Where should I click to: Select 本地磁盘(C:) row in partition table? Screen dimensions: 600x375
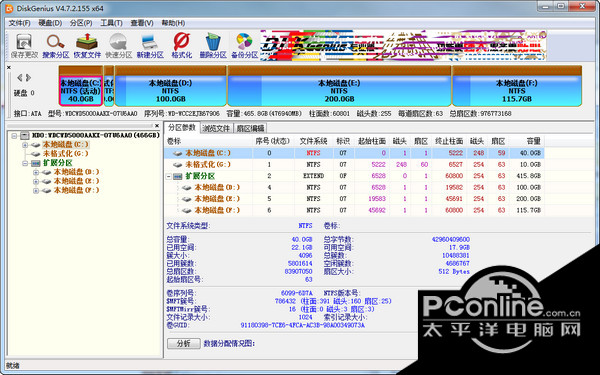[354, 153]
